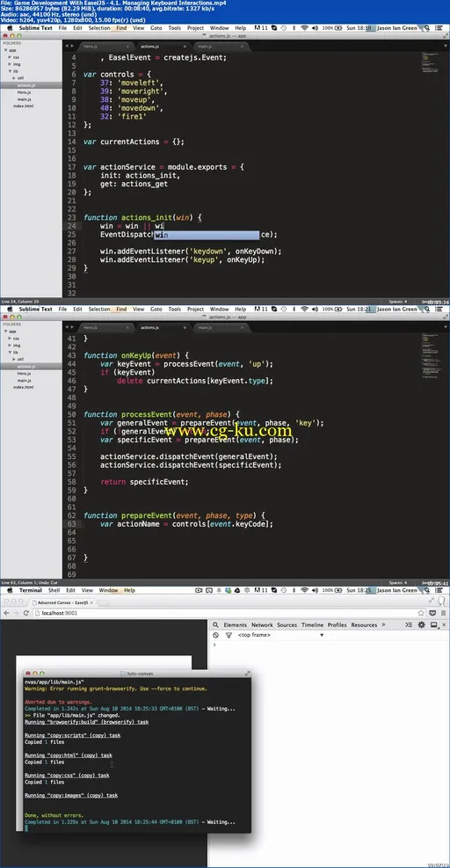This screenshot has height=868, width=450.
Task: Close the Advanced Canvas – EaselJS Chrome tab
Action: 91,602
